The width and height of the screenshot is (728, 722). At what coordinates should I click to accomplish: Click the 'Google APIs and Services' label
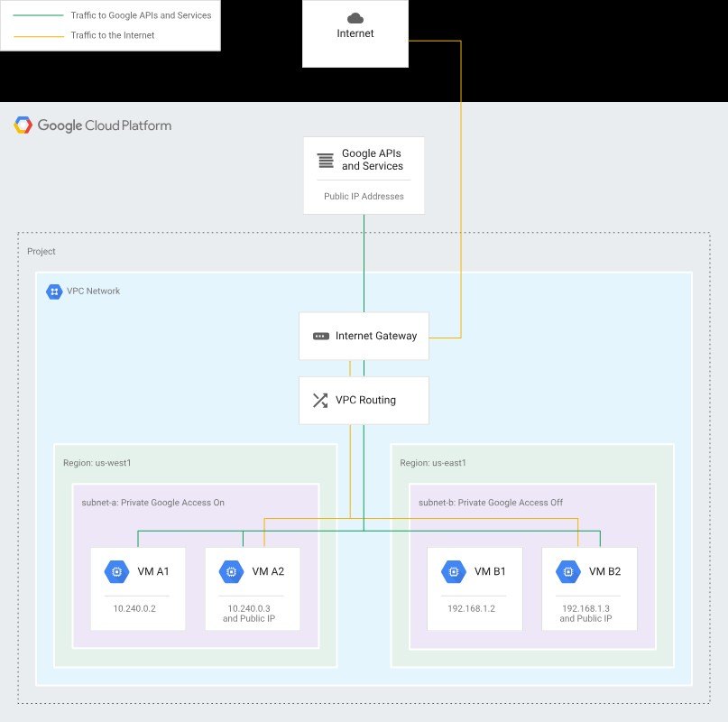coord(373,160)
